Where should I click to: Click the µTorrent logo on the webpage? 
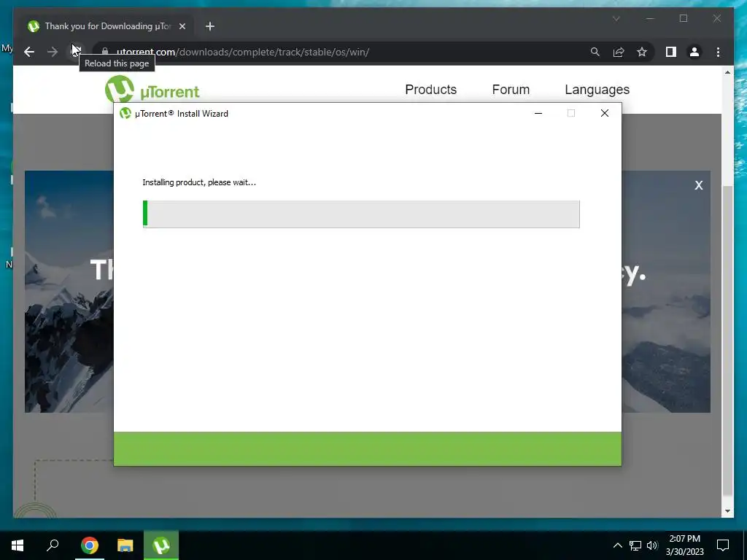pyautogui.click(x=152, y=90)
